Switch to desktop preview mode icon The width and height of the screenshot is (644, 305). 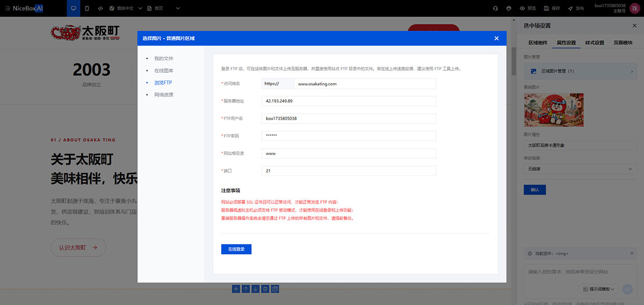pyautogui.click(x=74, y=9)
